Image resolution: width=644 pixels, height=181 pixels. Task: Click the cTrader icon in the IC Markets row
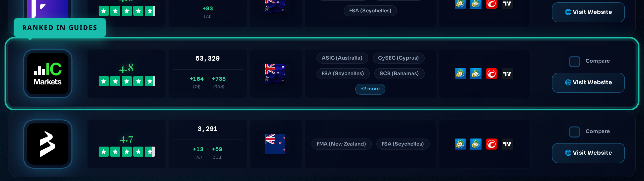coord(491,74)
